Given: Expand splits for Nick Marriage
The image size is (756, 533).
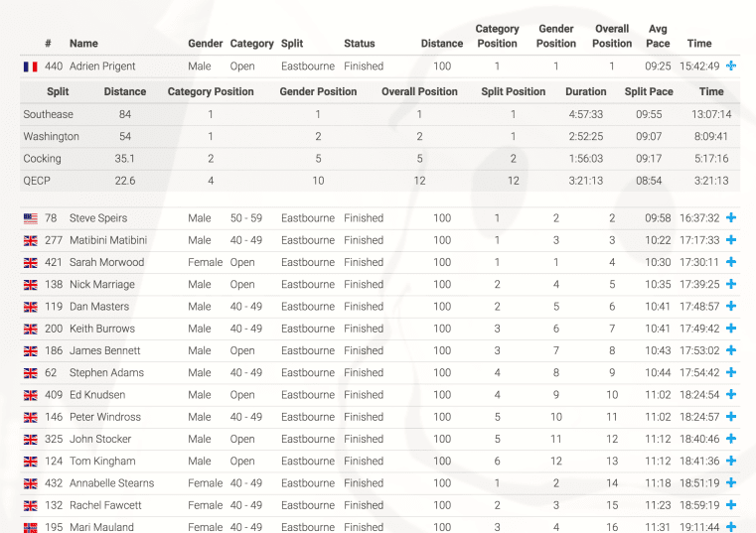Looking at the screenshot, I should click(731, 284).
